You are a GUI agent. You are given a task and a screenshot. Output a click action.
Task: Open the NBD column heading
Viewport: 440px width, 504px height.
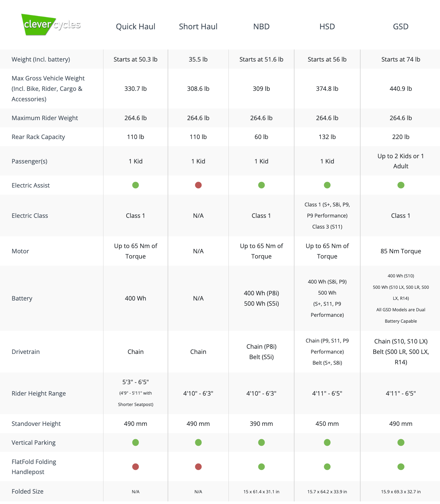(x=261, y=27)
